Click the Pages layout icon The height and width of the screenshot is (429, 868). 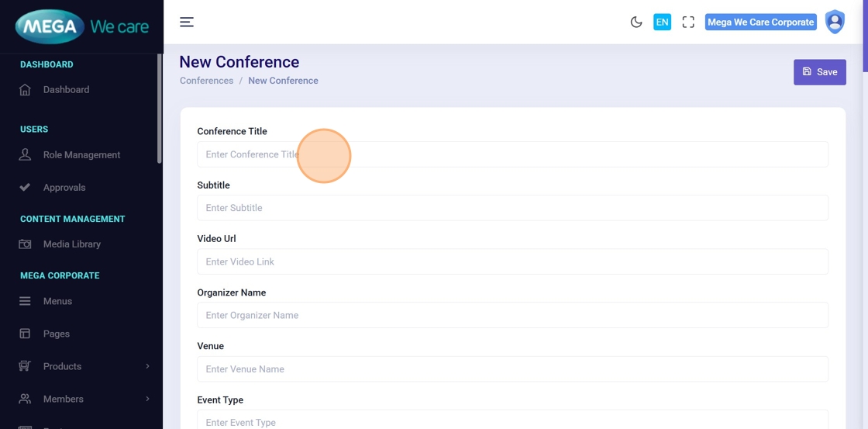coord(25,334)
